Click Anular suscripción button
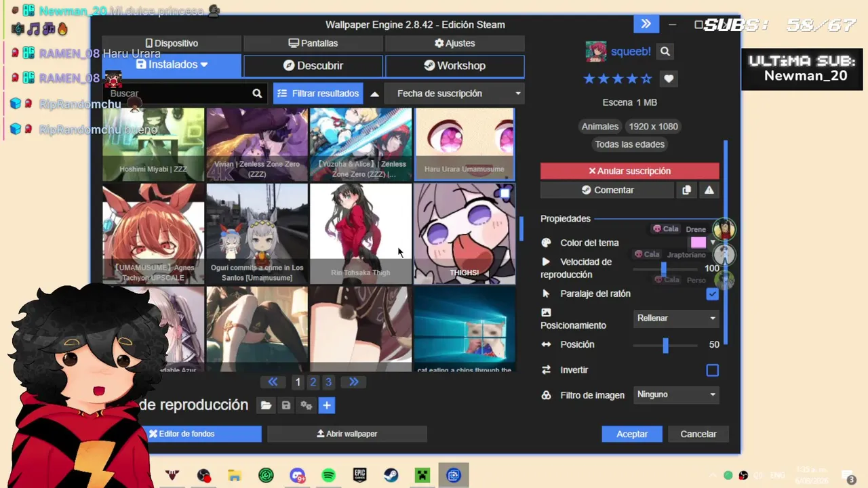Screen dimensions: 868x488 [x=630, y=171]
